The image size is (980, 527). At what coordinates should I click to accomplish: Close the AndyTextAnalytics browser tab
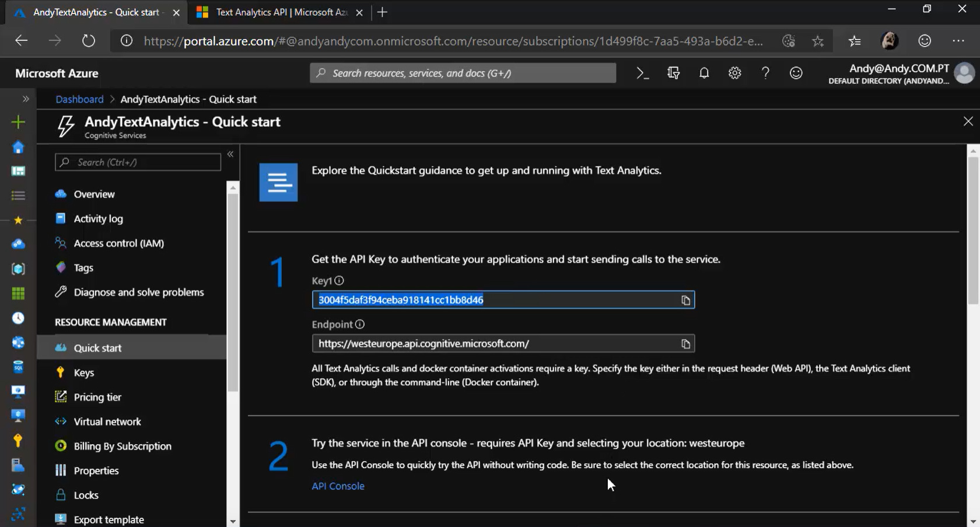click(x=176, y=12)
